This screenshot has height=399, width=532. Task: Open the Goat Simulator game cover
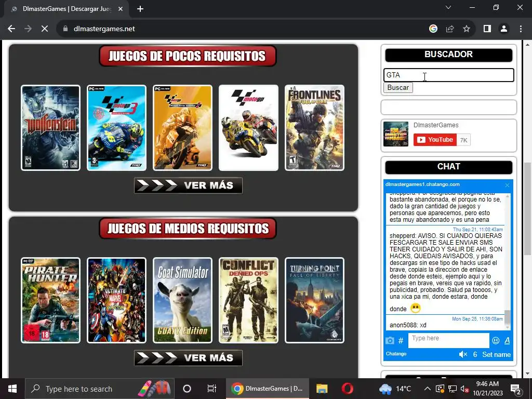point(182,300)
